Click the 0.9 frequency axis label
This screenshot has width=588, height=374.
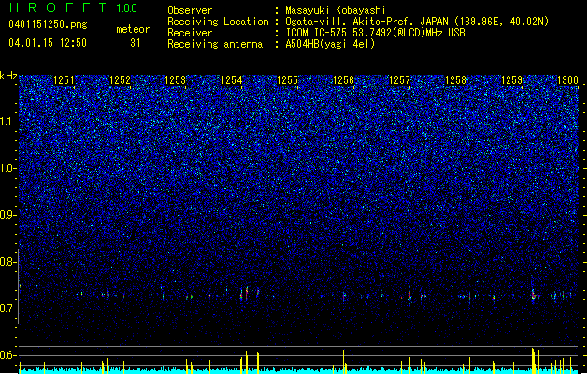pos(8,215)
